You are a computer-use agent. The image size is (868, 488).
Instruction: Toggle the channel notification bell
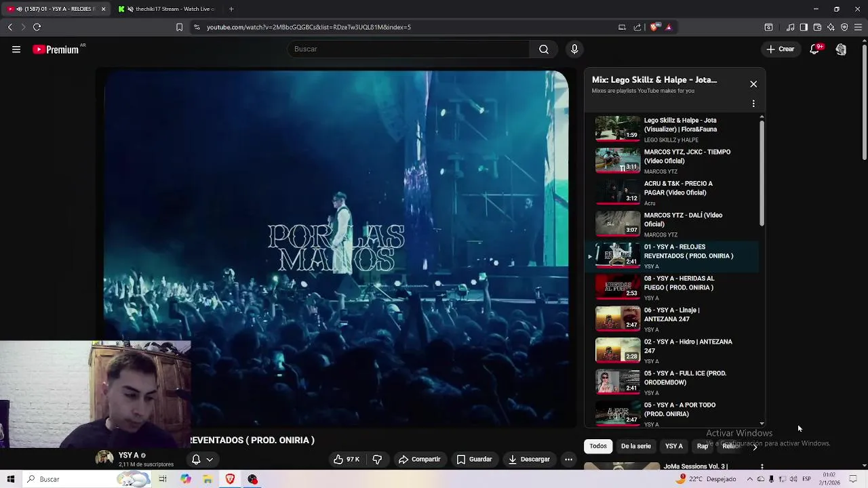(196, 459)
